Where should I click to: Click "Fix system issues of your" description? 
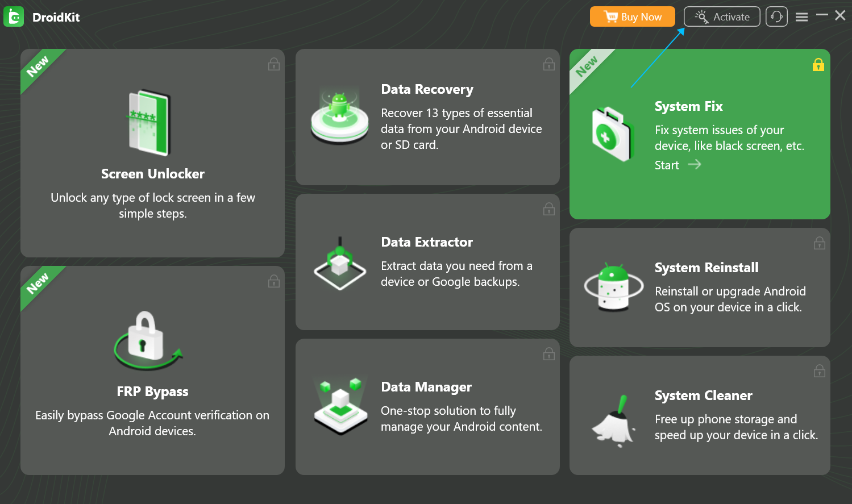pos(730,138)
